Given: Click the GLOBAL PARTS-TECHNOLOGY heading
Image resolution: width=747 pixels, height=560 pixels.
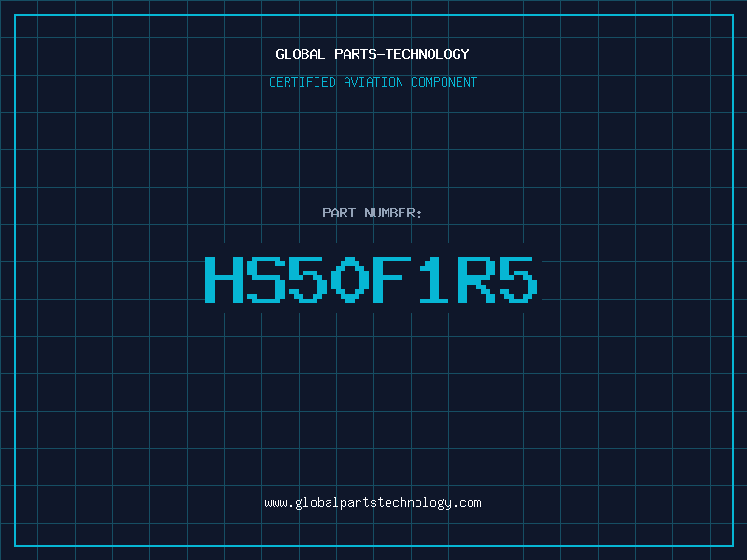Looking at the screenshot, I should [373, 54].
